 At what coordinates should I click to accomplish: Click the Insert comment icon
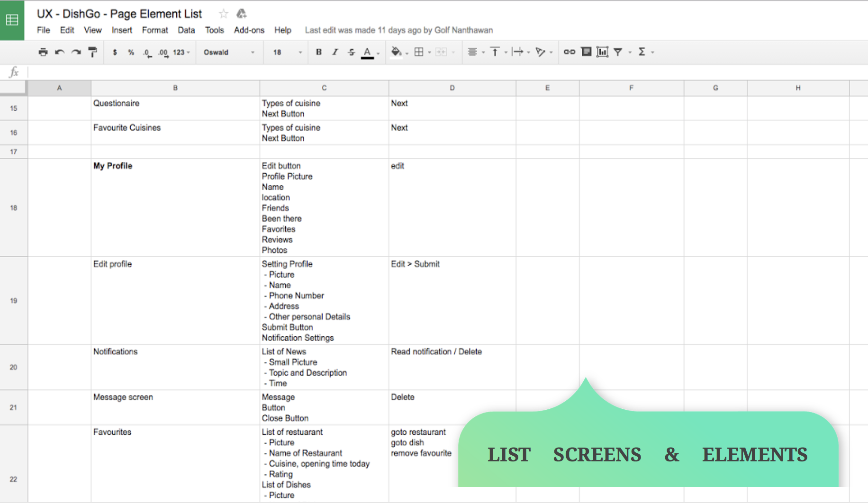point(586,52)
